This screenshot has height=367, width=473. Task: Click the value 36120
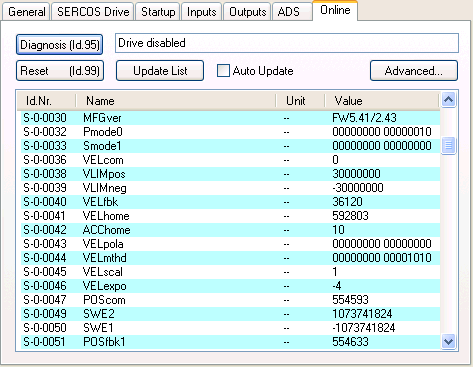(347, 202)
